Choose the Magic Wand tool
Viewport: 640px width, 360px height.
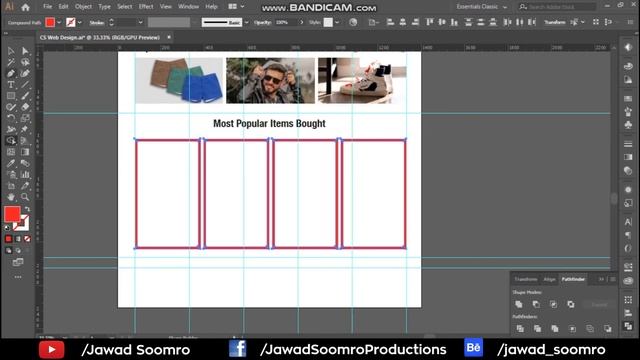coord(11,62)
